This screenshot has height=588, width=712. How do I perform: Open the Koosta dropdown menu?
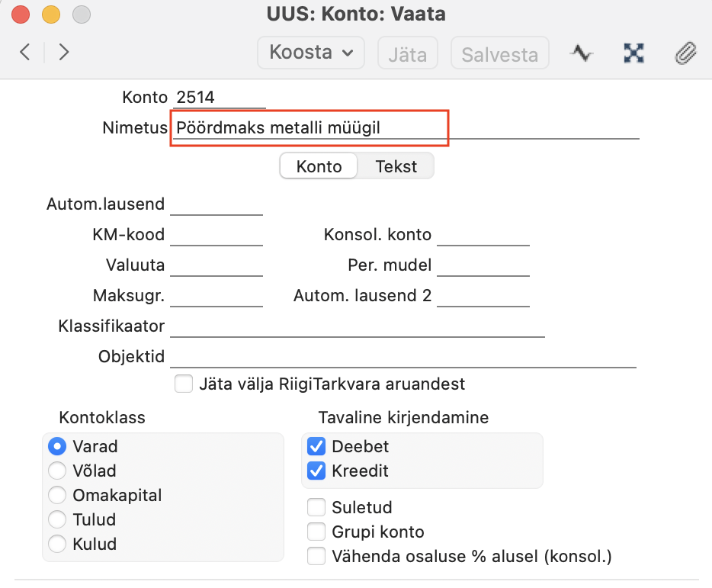tap(311, 53)
